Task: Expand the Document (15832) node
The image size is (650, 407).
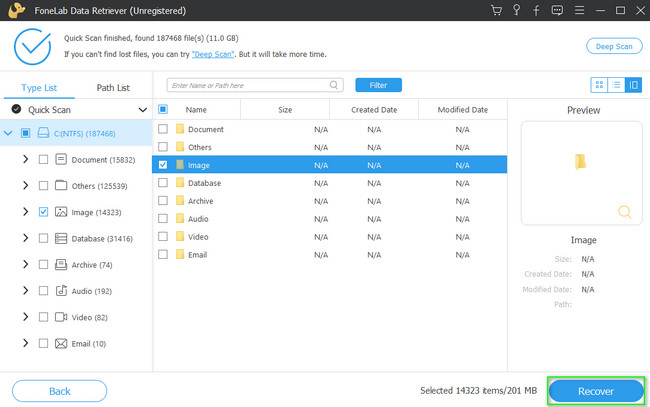Action: (x=25, y=159)
